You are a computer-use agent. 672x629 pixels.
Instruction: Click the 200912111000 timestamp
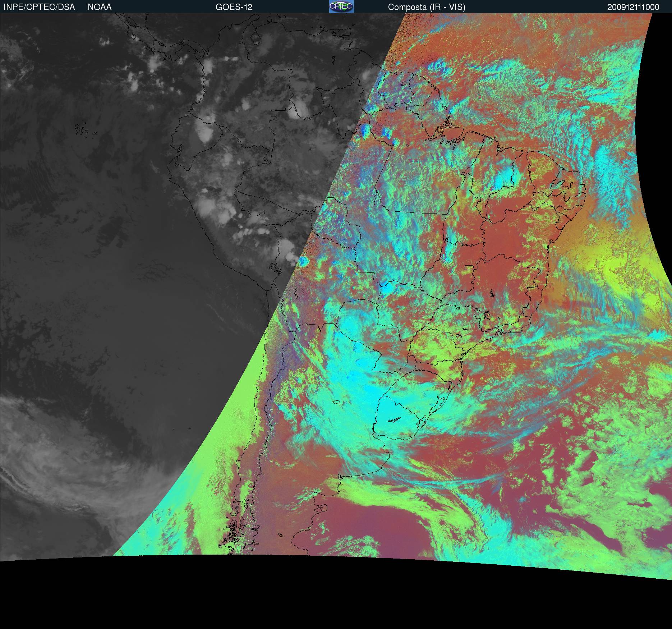click(633, 7)
